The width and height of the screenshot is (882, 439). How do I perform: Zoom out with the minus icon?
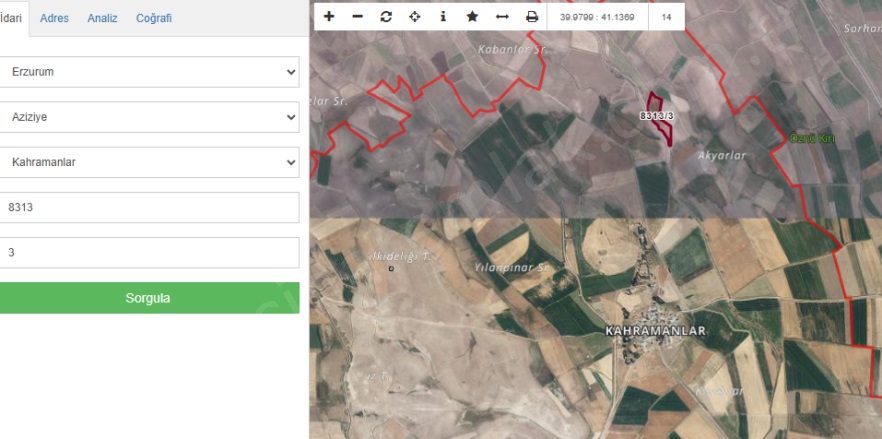pyautogui.click(x=357, y=17)
